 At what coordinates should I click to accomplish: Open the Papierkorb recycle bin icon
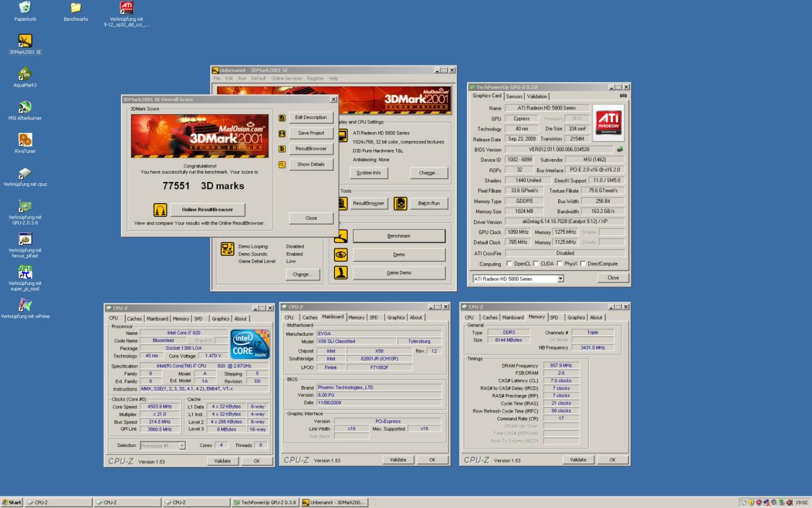tap(25, 8)
